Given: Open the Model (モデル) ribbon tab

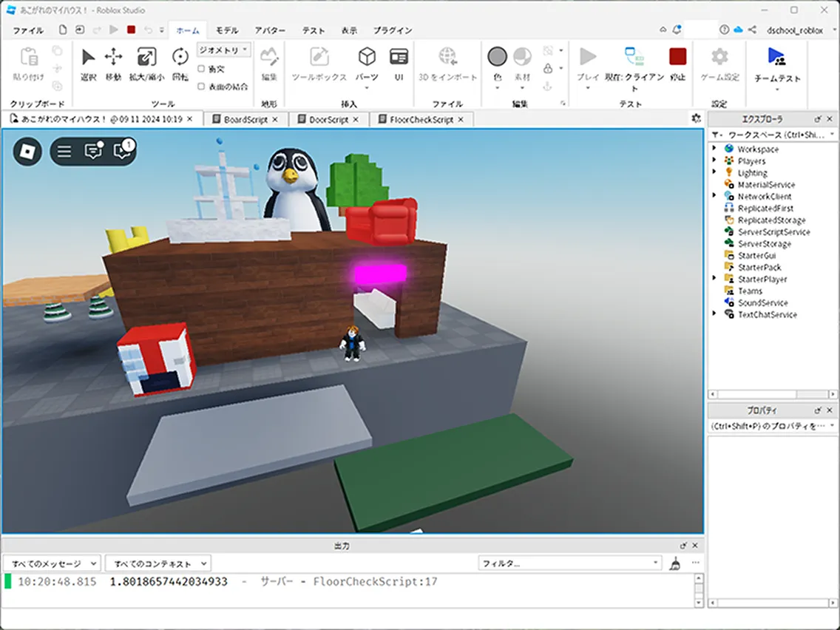Looking at the screenshot, I should pyautogui.click(x=226, y=30).
